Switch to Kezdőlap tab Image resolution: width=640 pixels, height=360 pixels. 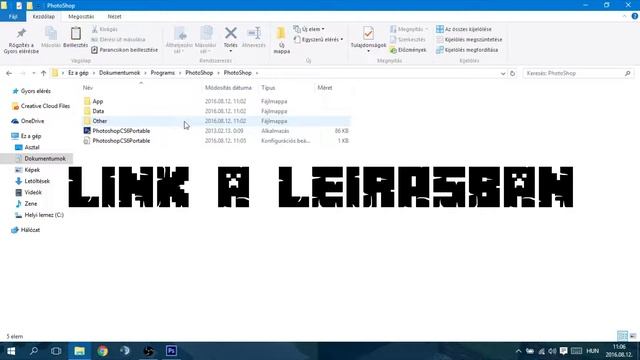pos(44,17)
